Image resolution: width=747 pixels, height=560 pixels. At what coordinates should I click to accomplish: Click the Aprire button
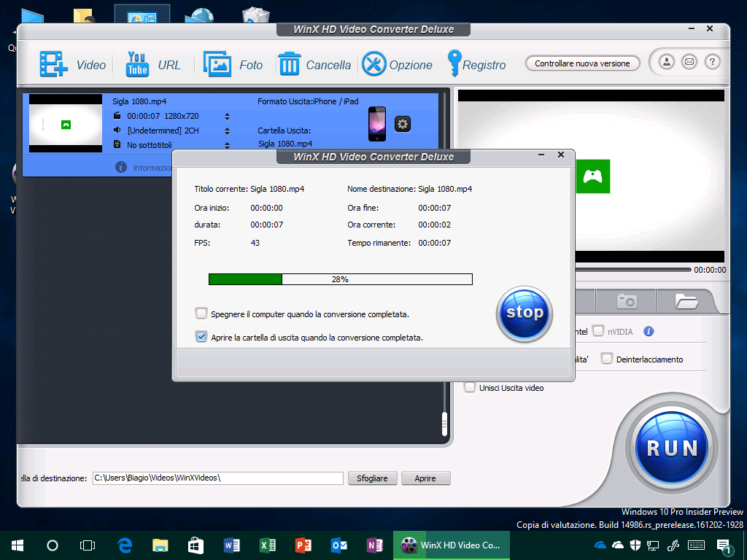(x=425, y=478)
